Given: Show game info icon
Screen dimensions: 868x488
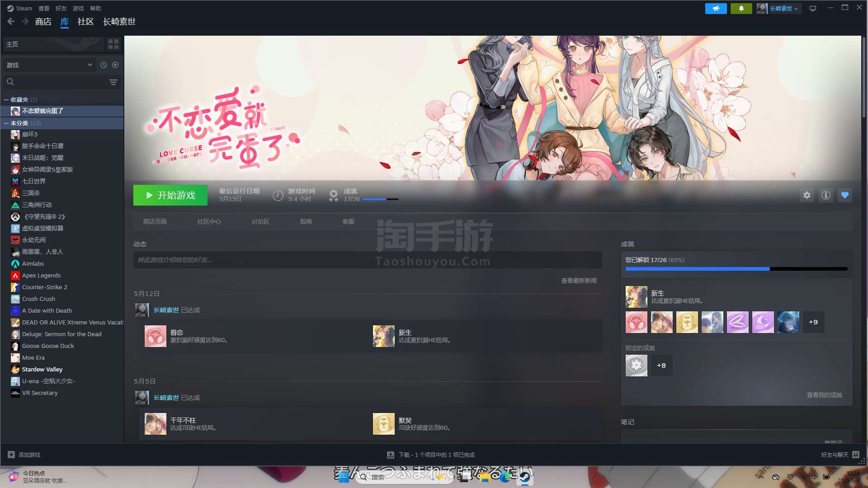Looking at the screenshot, I should [x=826, y=195].
